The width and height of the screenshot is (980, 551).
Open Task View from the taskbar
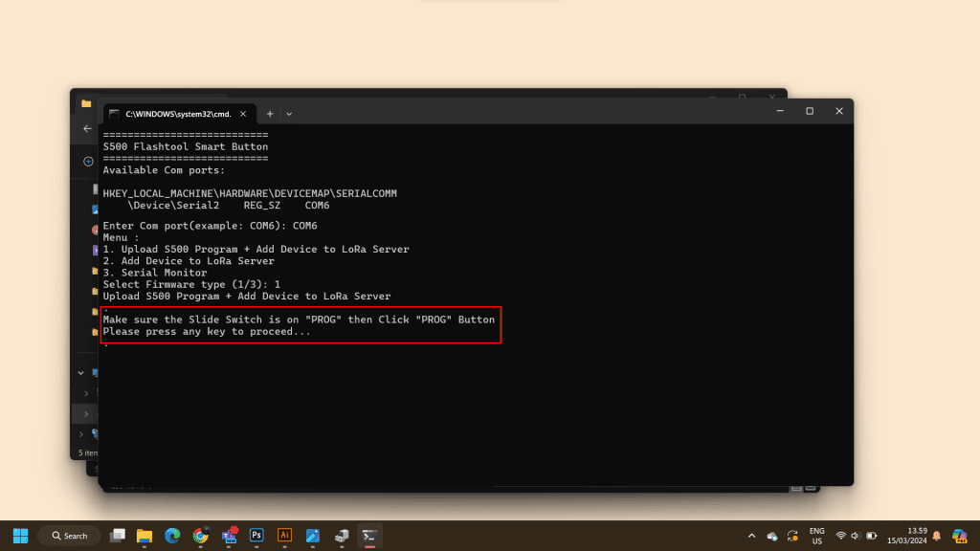click(x=118, y=536)
